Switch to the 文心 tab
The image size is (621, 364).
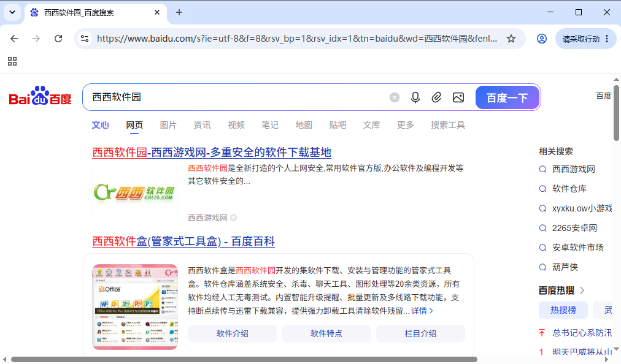tap(100, 125)
